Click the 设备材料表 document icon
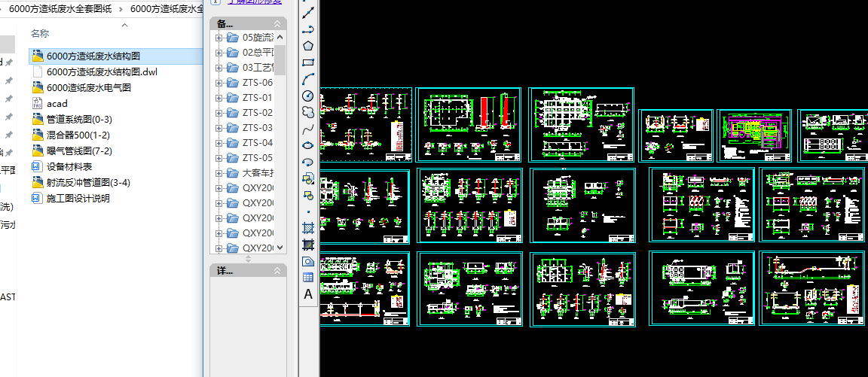The width and height of the screenshot is (868, 377). [38, 166]
